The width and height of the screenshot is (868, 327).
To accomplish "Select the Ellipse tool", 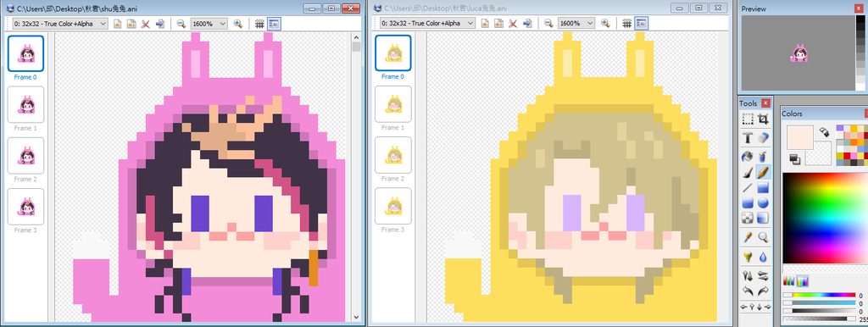I will click(763, 203).
